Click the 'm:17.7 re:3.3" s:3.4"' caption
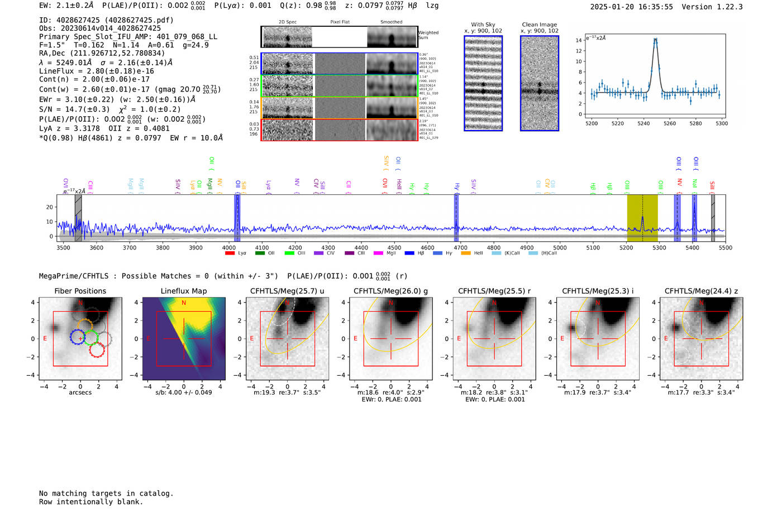 pos(701,392)
